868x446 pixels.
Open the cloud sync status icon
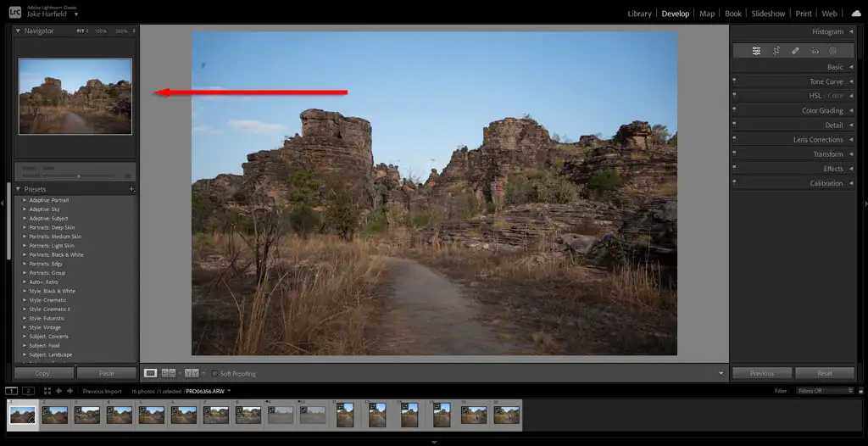click(x=856, y=14)
